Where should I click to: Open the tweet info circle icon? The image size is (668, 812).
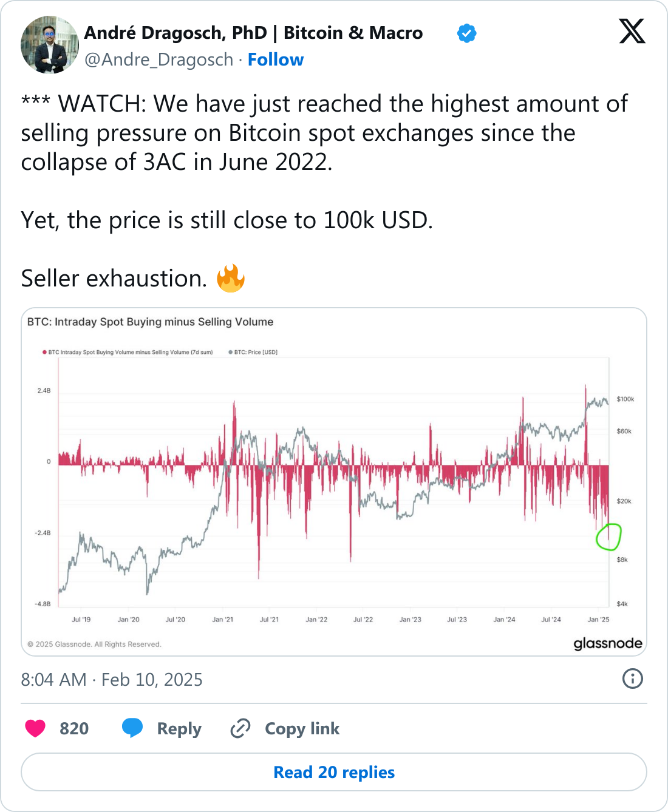(x=633, y=678)
